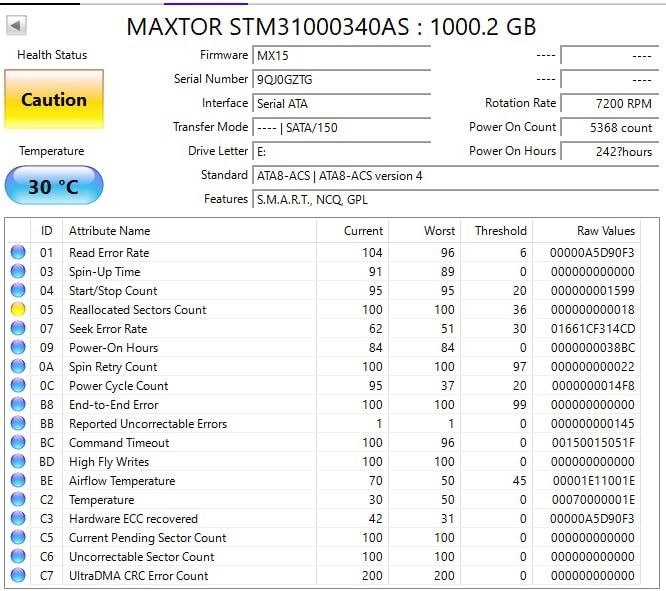Screen dimensions: 666x591
Task: Click the status orb for Airflow Temperature
Action: [18, 481]
